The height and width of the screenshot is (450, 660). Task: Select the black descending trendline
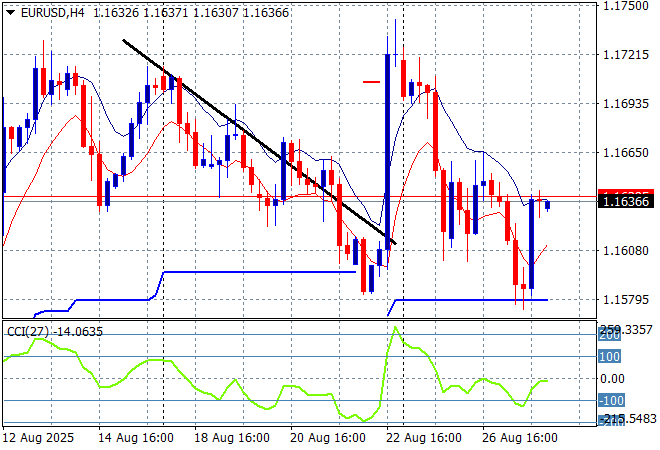pyautogui.click(x=259, y=141)
